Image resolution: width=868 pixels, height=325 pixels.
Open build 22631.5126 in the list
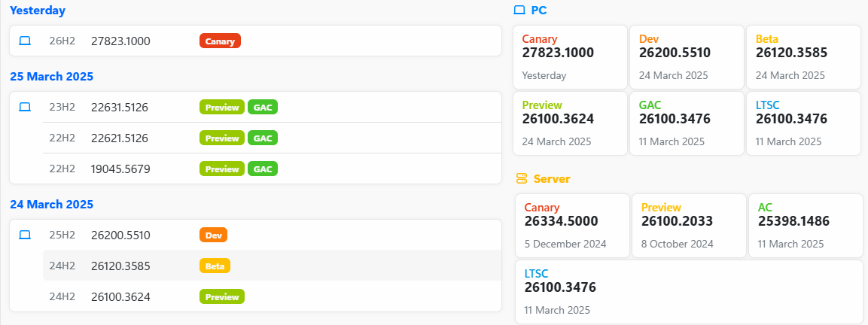coord(120,108)
